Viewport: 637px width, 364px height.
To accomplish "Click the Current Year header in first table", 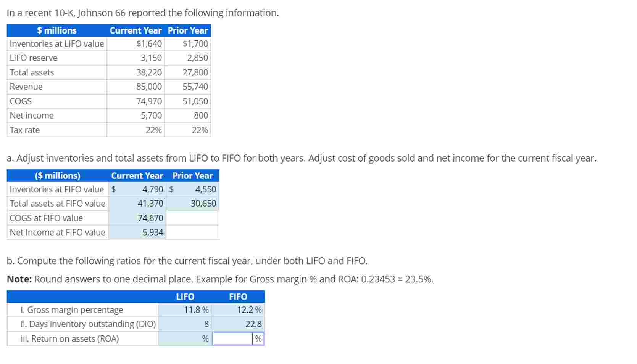I will tap(135, 30).
